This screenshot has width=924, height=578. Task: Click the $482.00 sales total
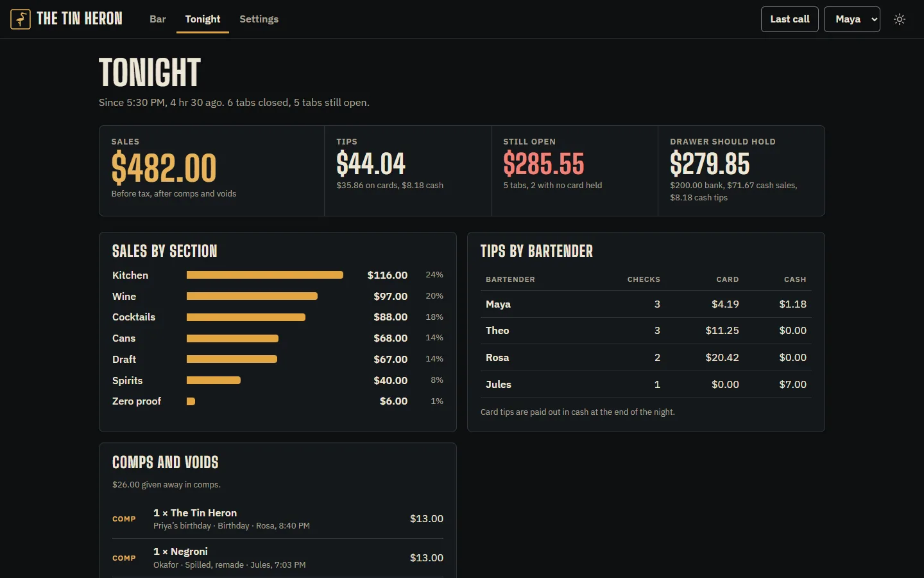[164, 168]
